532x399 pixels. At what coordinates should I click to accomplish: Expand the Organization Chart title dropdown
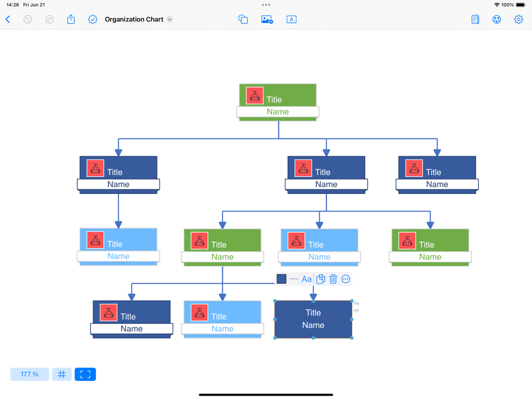pyautogui.click(x=170, y=20)
